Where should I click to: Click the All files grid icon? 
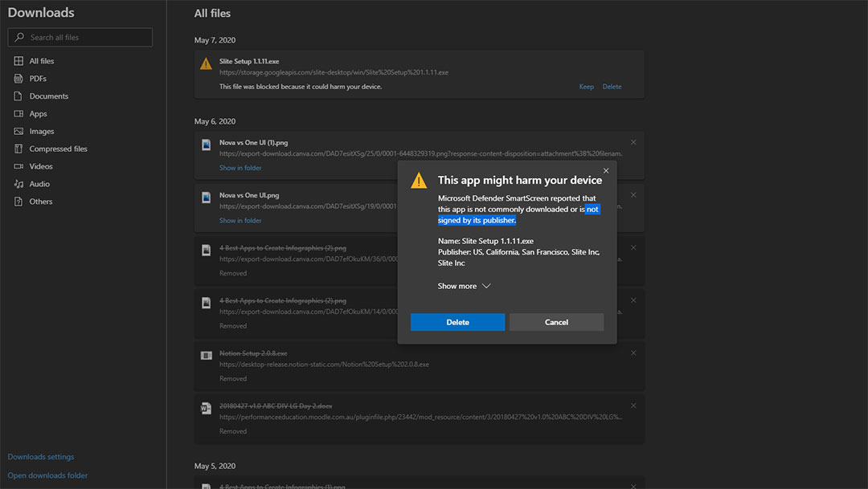point(18,61)
